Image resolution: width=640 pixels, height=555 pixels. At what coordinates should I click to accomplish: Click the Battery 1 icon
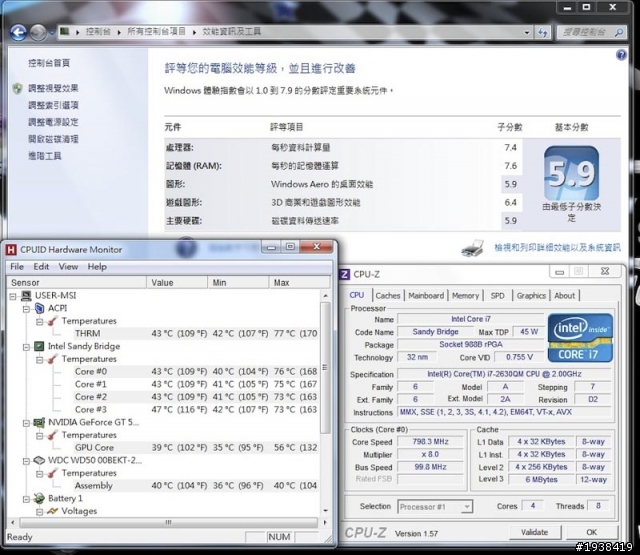39,498
